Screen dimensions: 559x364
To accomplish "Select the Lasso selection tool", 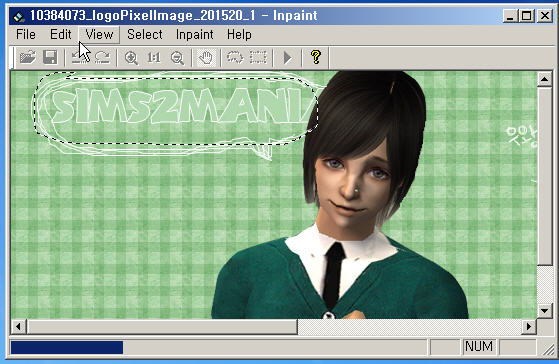I will point(235,57).
